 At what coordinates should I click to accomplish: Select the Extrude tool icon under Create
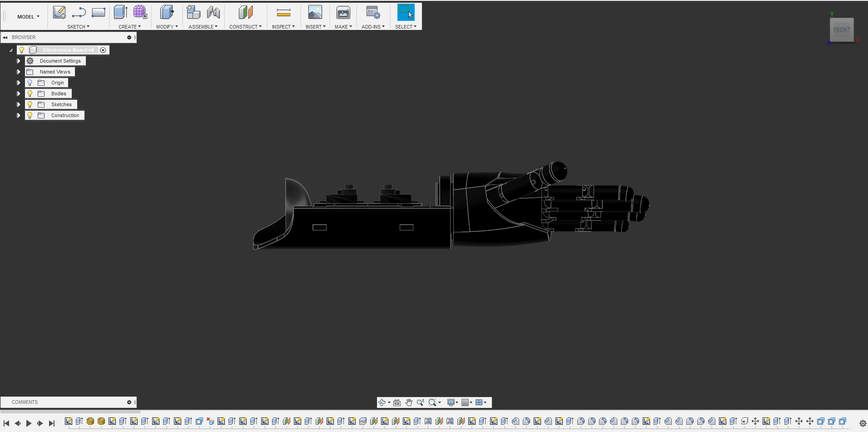click(x=120, y=12)
